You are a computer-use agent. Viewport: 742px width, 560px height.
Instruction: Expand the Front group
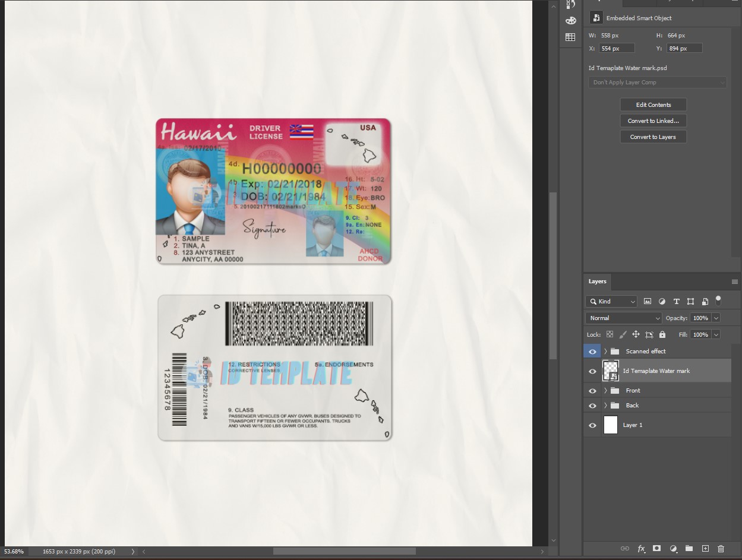(605, 391)
